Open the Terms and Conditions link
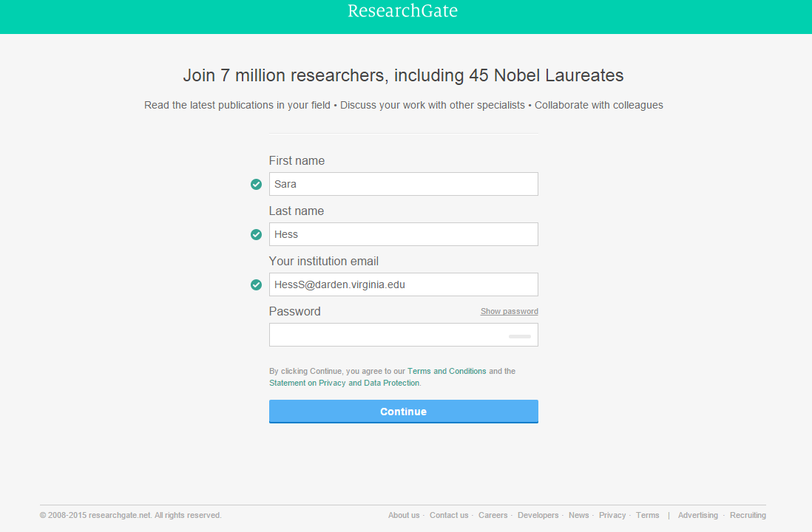Viewport: 812px width, 532px height. pos(447,371)
